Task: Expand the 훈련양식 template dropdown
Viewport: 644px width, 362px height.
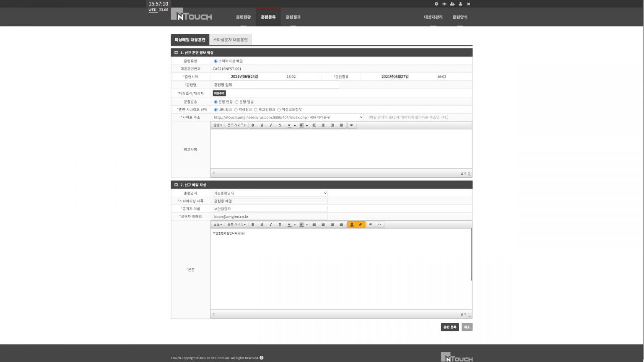Action: pos(270,193)
